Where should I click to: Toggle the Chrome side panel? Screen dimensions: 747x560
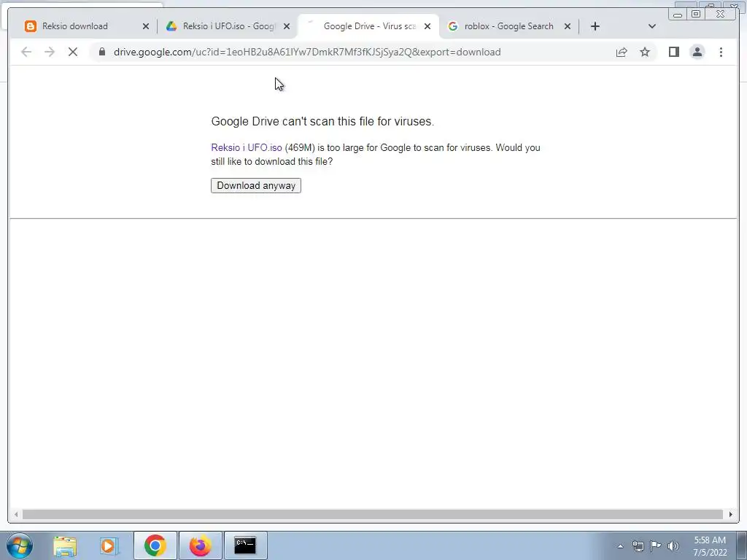click(674, 52)
